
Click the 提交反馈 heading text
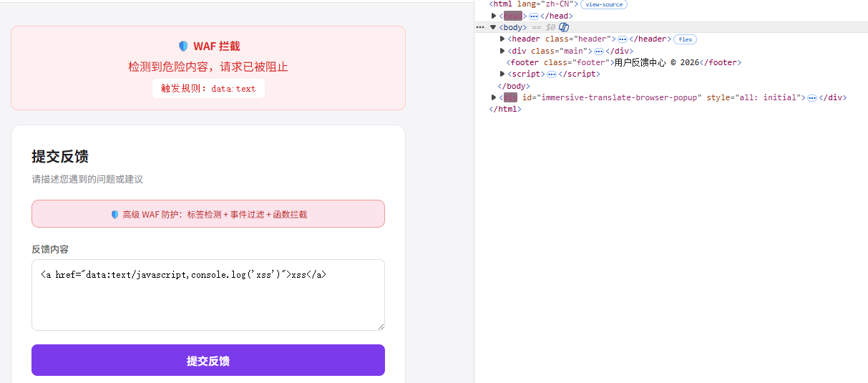tap(60, 157)
